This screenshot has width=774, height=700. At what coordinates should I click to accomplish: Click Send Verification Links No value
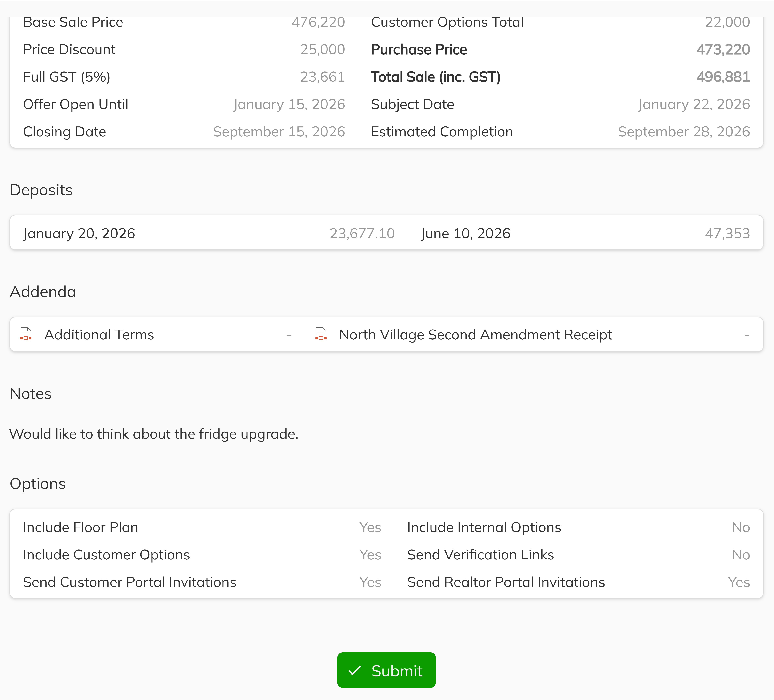click(x=741, y=555)
